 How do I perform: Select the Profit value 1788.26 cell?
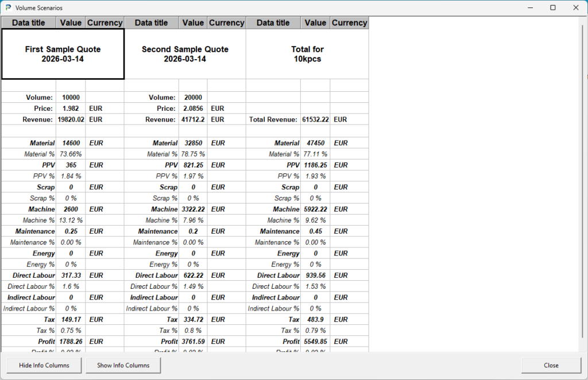pyautogui.click(x=71, y=342)
